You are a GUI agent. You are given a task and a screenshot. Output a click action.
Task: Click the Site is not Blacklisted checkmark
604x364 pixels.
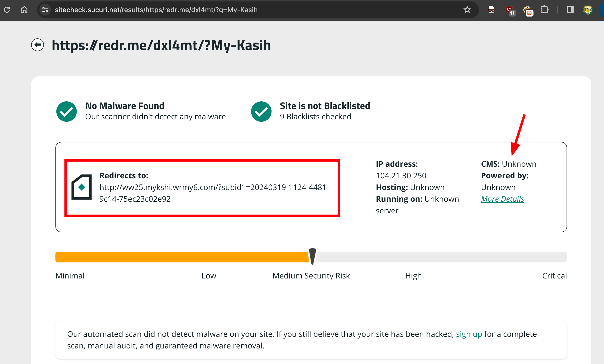click(261, 112)
